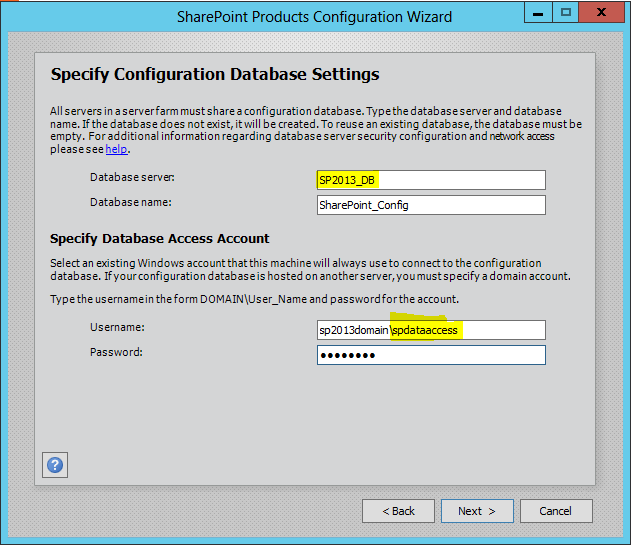
Task: Edit the Username field
Action: click(431, 330)
